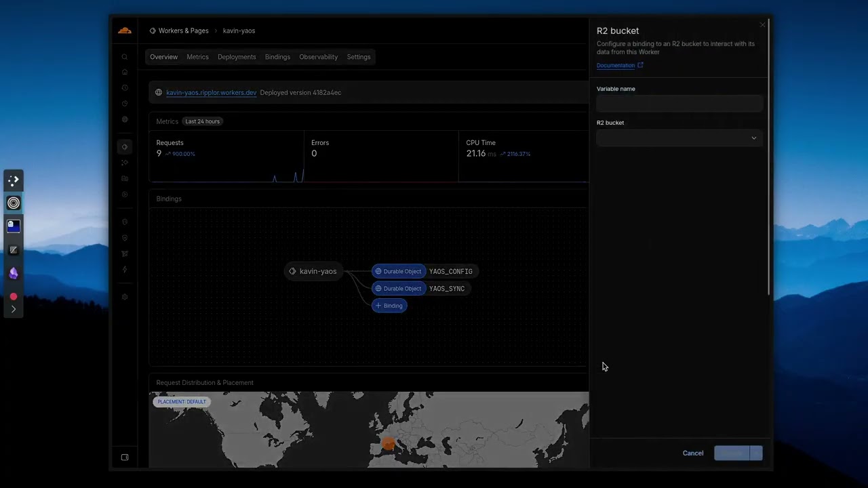Click kavin-yaos breadcrumb item
This screenshot has height=488, width=868.
(239, 30)
